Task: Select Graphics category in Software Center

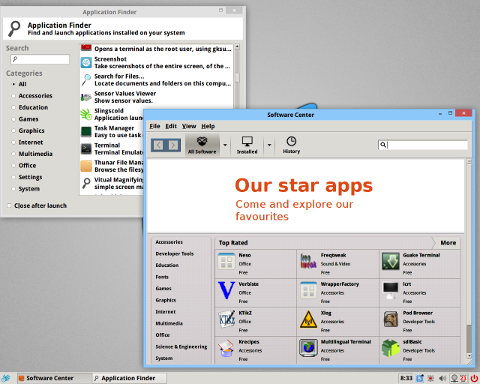Action: pyautogui.click(x=166, y=300)
